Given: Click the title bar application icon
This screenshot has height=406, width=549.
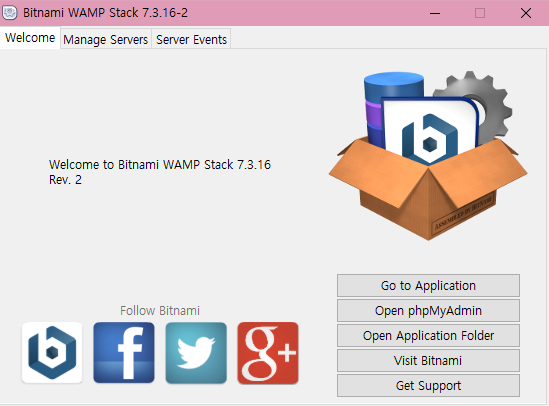Looking at the screenshot, I should 9,13.
